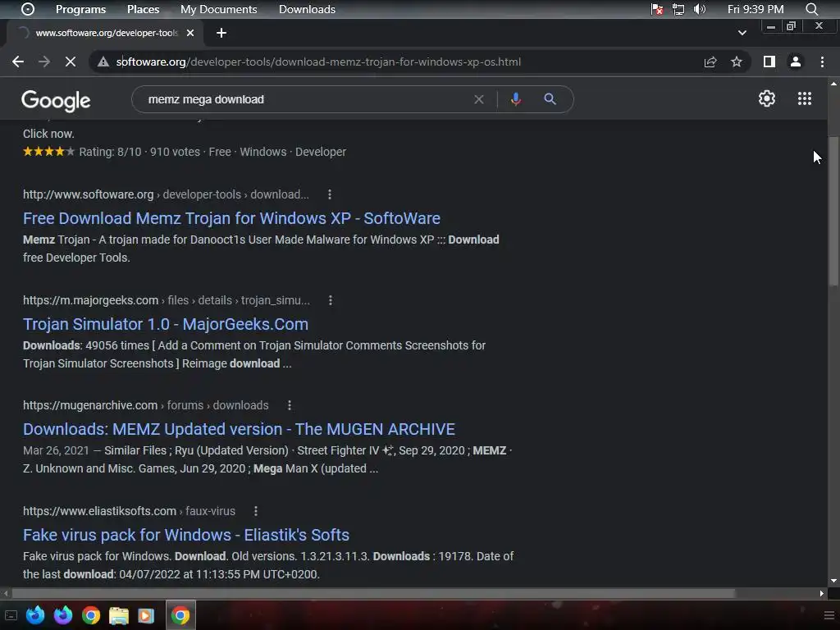Screen dimensions: 840x630
Task: Click the Google search magnifier button
Action: 550,99
